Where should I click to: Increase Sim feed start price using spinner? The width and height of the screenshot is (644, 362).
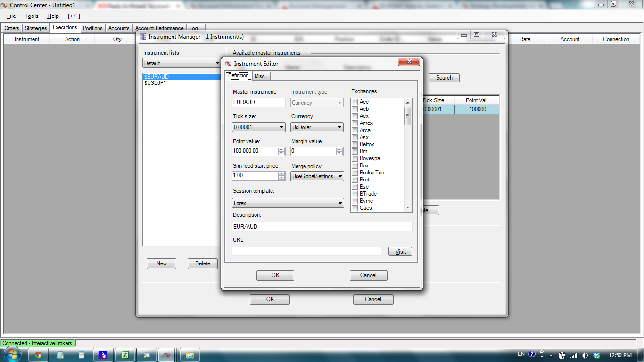(x=281, y=173)
